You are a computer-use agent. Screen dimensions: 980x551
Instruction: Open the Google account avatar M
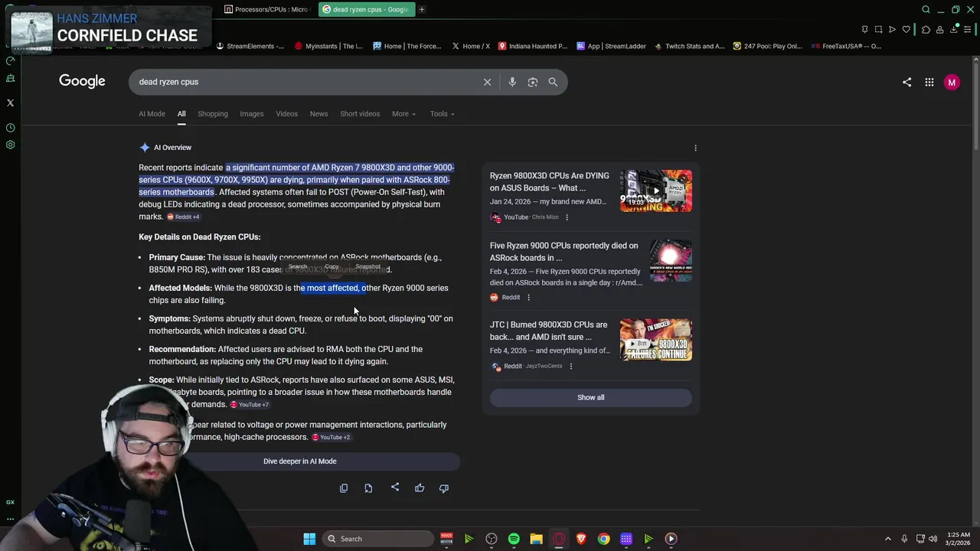(x=952, y=82)
